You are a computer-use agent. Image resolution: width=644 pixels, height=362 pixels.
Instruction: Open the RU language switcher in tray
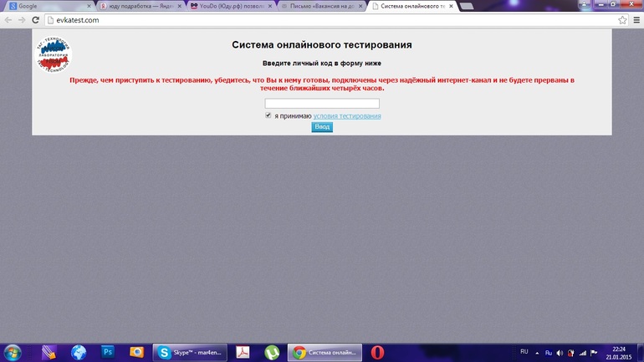coord(524,352)
